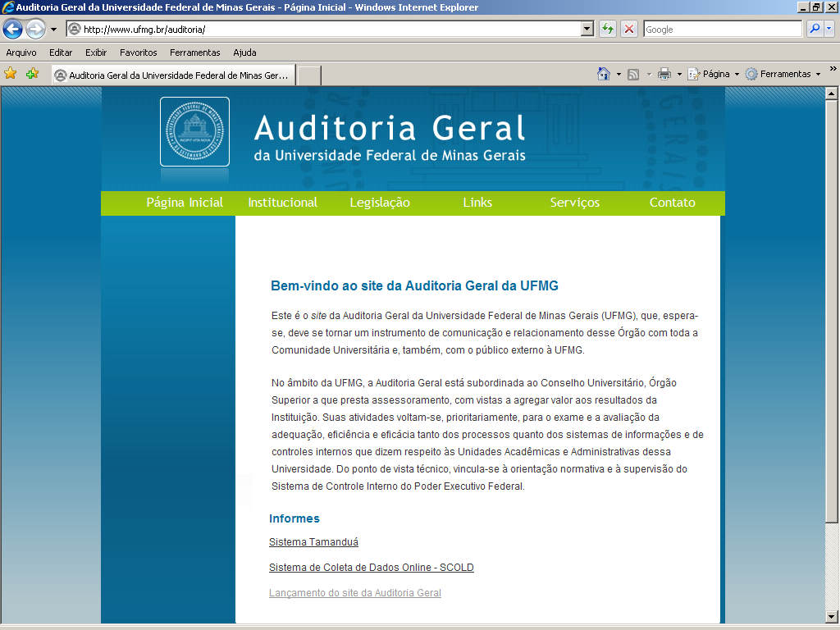Expand the Home button dropdown arrow

pyautogui.click(x=619, y=74)
